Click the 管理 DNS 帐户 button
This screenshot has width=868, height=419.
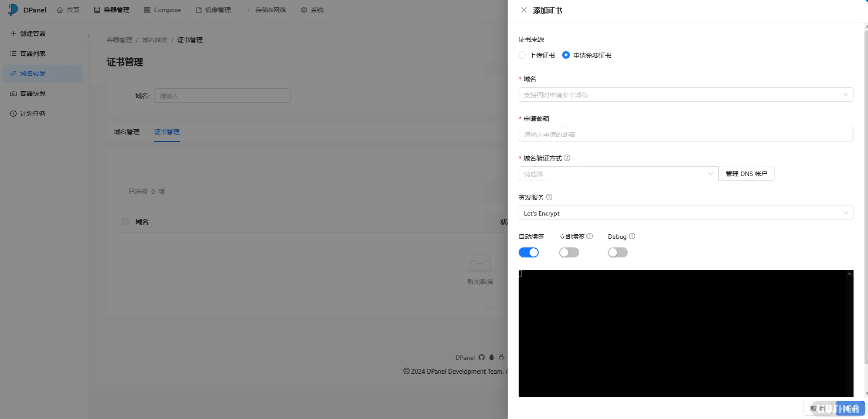pyautogui.click(x=746, y=173)
